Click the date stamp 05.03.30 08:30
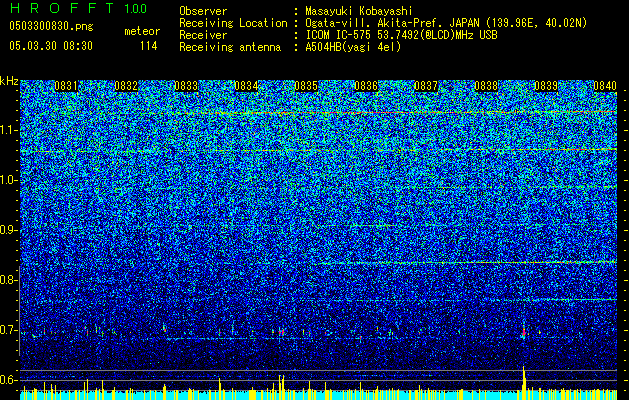 pyautogui.click(x=51, y=46)
